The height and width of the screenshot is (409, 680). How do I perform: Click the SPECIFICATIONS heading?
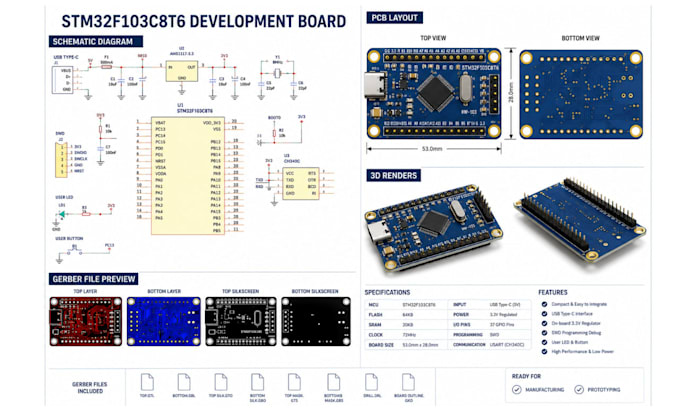(x=387, y=292)
